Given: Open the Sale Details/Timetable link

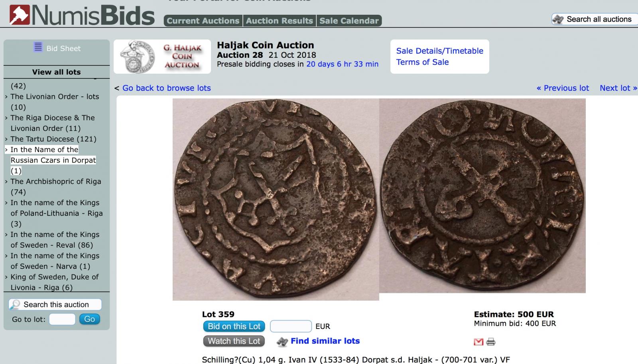Looking at the screenshot, I should [x=439, y=51].
